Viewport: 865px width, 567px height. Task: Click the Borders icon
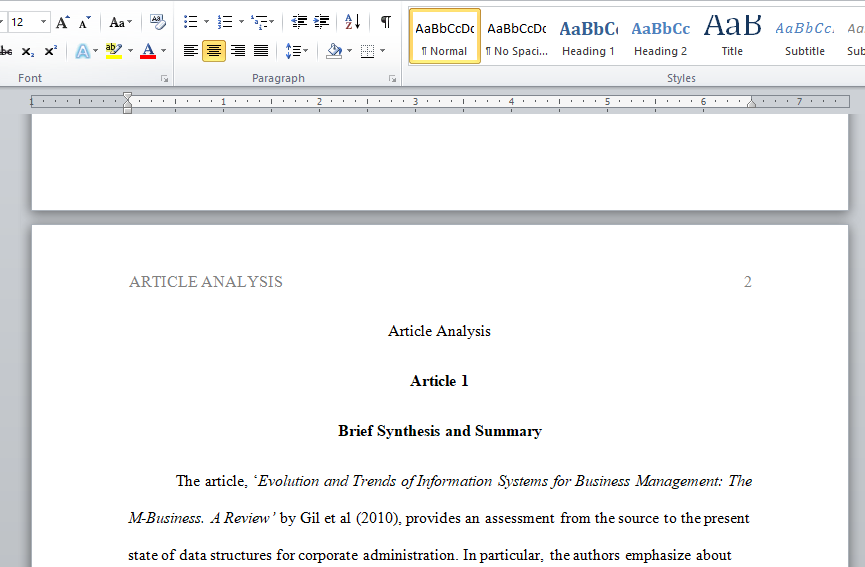pos(367,51)
